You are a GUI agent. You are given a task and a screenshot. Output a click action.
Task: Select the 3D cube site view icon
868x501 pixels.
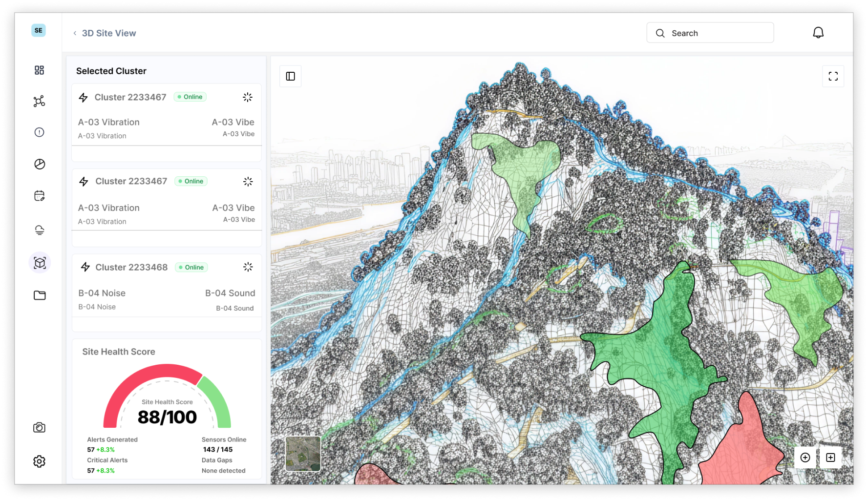pyautogui.click(x=40, y=263)
